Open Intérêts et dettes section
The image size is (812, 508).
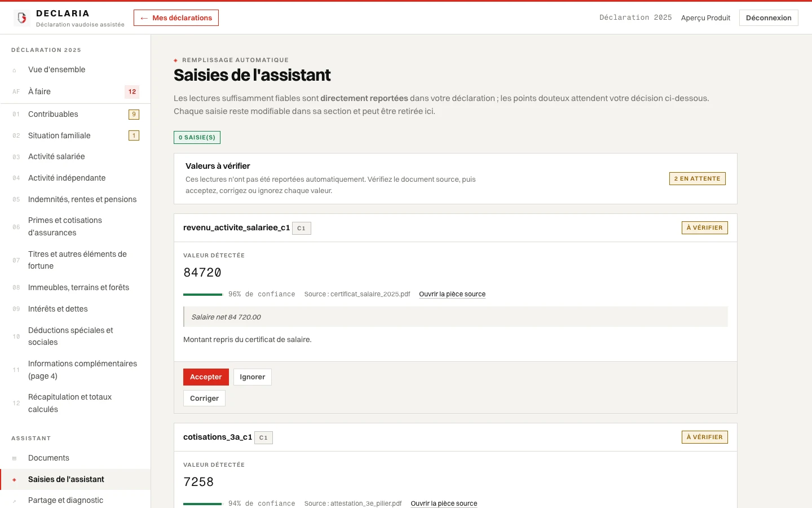pyautogui.click(x=76, y=309)
